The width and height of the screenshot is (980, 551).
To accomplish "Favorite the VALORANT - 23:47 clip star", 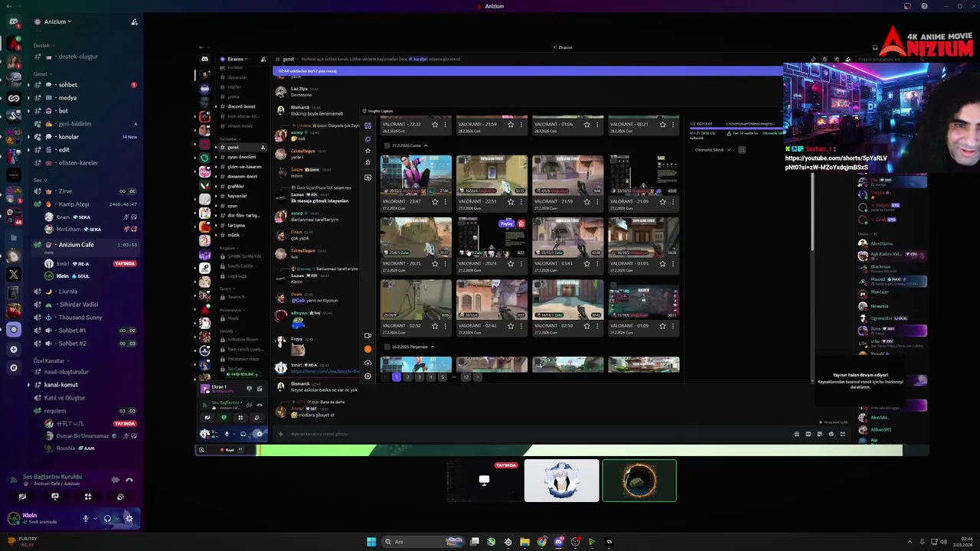I will point(435,201).
